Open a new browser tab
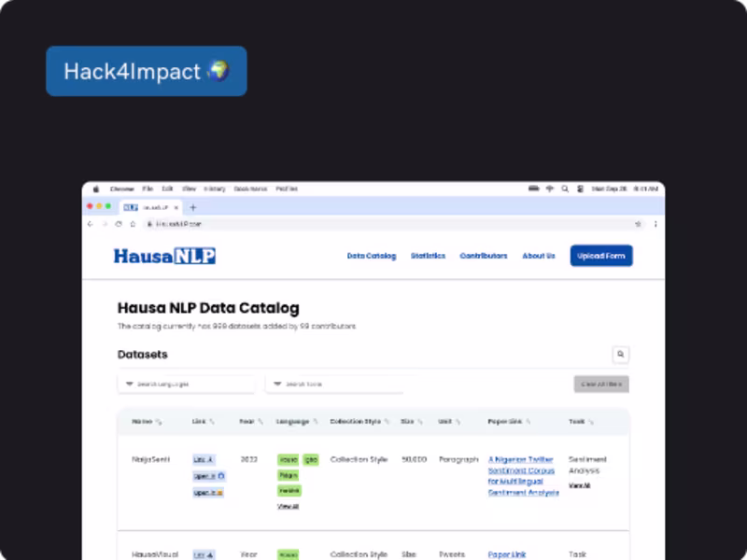The image size is (747, 560). (x=193, y=207)
